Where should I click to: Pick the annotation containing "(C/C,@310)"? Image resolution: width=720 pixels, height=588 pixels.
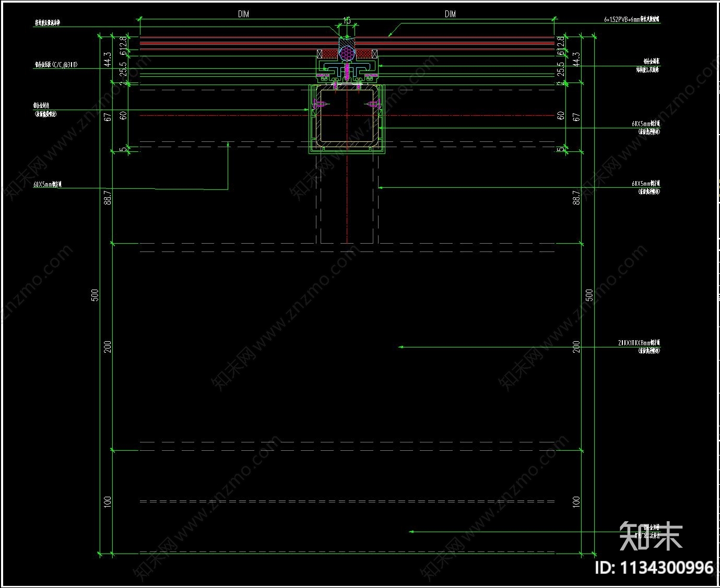click(56, 65)
